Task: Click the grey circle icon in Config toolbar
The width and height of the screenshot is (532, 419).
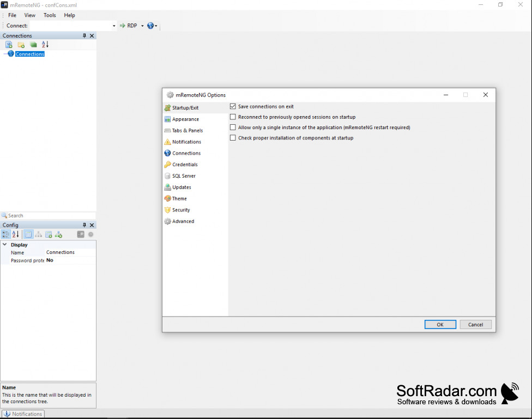Action: tap(90, 234)
